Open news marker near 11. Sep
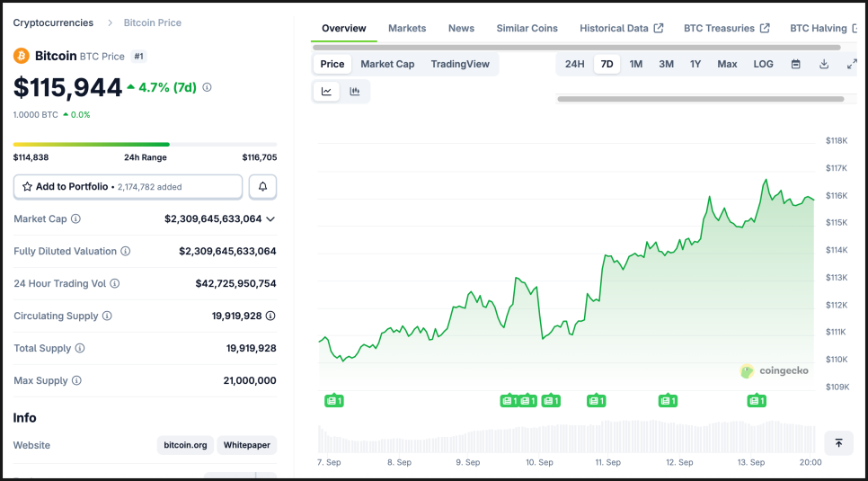Viewport: 868px width, 481px height. 596,400
